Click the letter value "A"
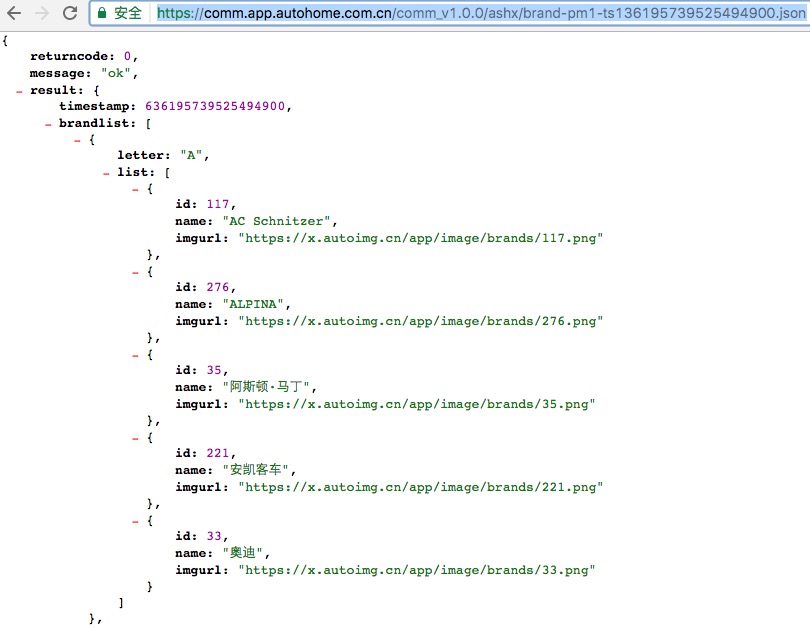 [191, 155]
